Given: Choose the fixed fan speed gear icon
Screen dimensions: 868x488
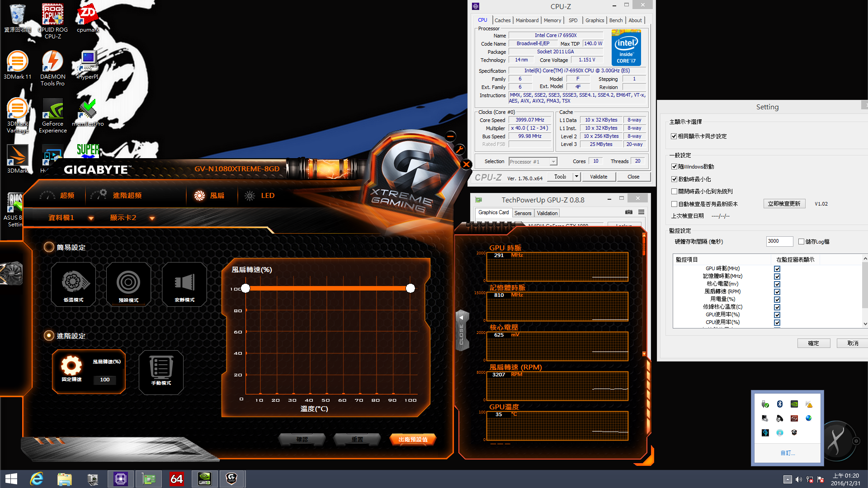Looking at the screenshot, I should (71, 366).
